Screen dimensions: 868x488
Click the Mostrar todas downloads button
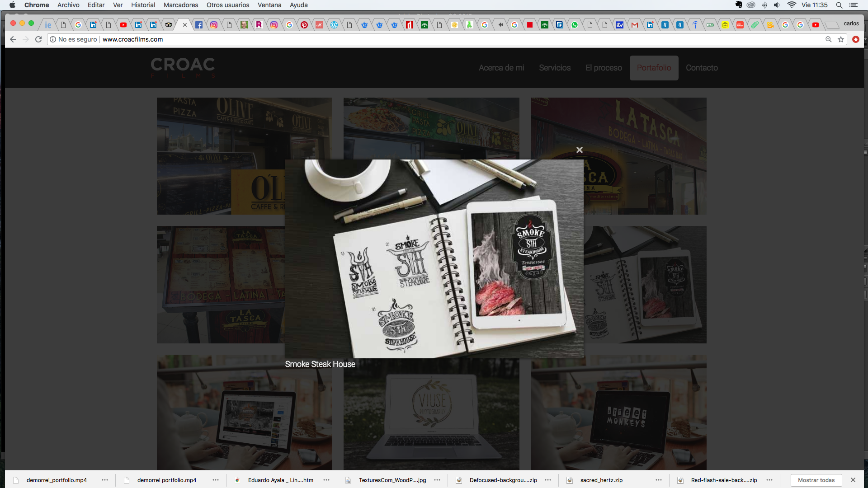point(816,480)
